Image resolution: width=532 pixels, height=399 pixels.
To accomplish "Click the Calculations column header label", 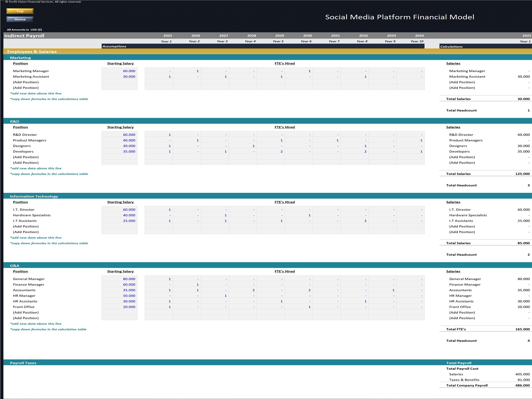I will pyautogui.click(x=451, y=47).
